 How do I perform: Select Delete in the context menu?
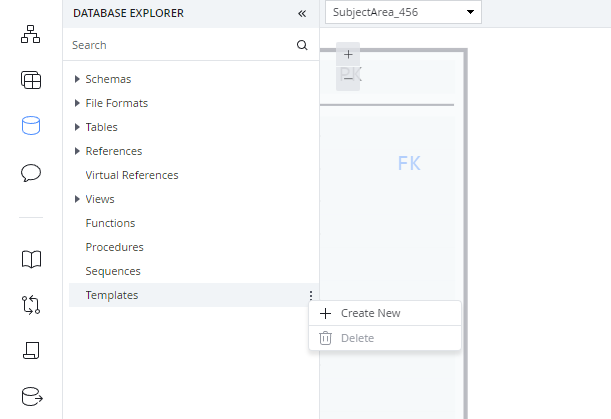(x=357, y=338)
